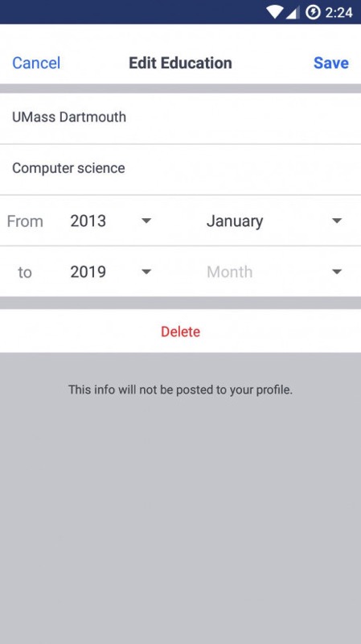Delete this education entry
Viewport: 361px width, 644px height.
click(180, 332)
